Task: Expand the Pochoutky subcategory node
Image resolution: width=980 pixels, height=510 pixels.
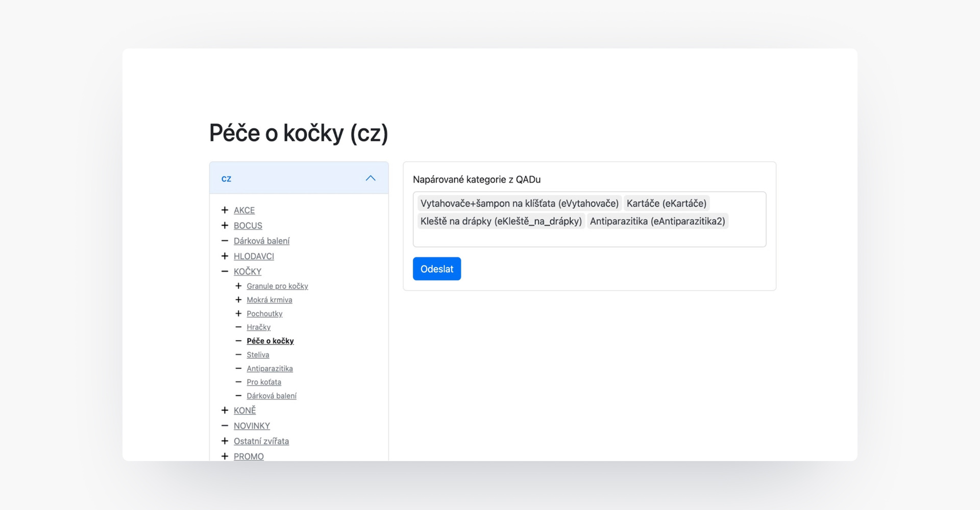Action: [238, 314]
